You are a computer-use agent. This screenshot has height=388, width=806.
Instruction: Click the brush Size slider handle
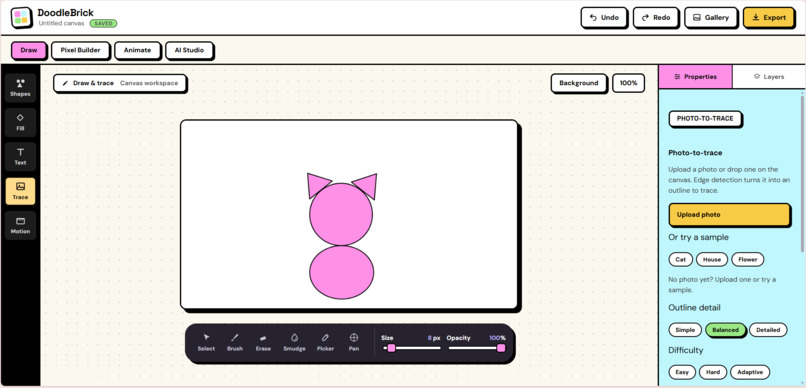click(x=391, y=348)
